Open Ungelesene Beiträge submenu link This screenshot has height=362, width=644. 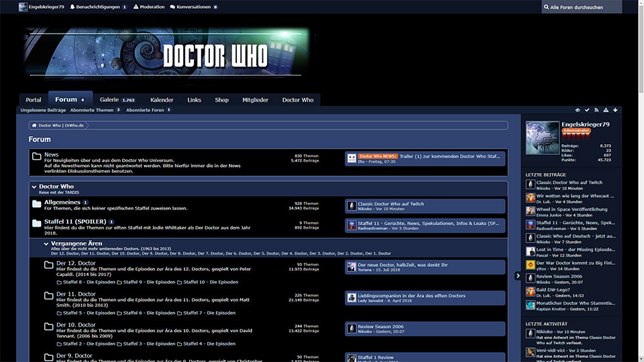pyautogui.click(x=43, y=110)
